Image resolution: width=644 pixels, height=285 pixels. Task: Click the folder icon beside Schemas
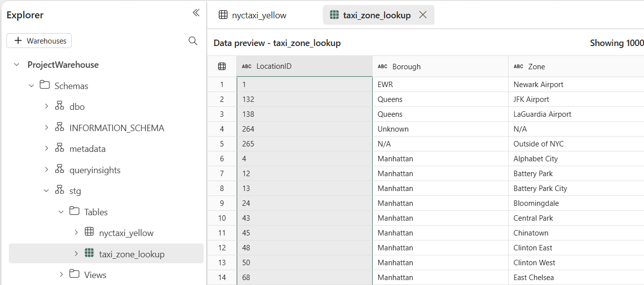(x=44, y=85)
